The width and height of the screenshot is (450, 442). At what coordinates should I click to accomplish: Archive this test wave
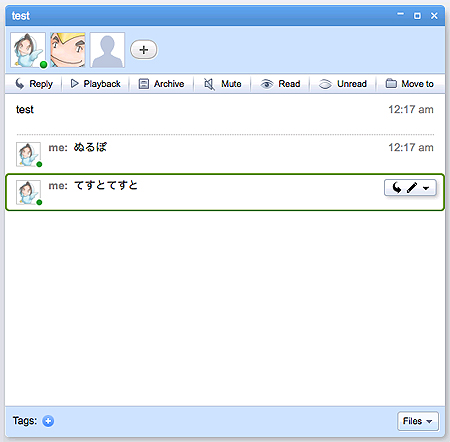pyautogui.click(x=161, y=84)
